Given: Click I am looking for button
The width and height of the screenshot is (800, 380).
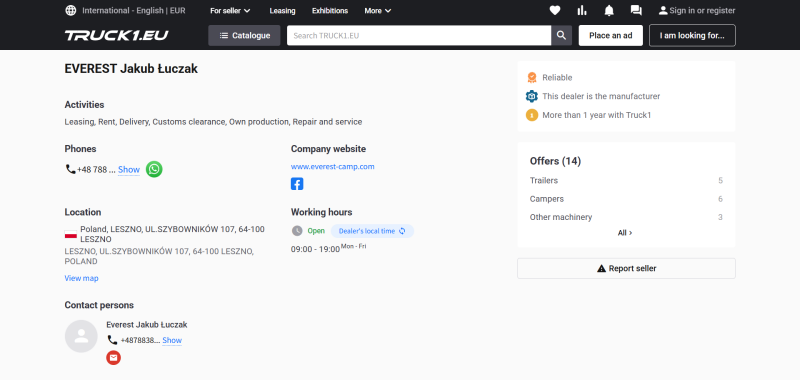Looking at the screenshot, I should click(692, 36).
